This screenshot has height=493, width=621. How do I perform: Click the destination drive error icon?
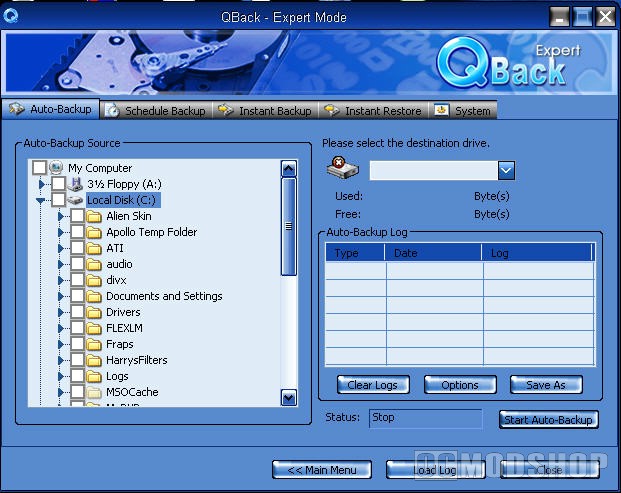pyautogui.click(x=343, y=168)
